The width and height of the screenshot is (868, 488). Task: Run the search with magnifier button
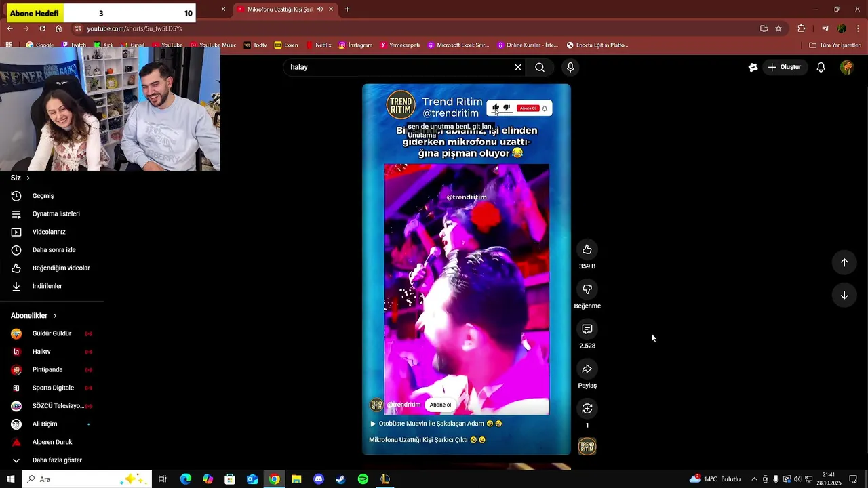(540, 67)
